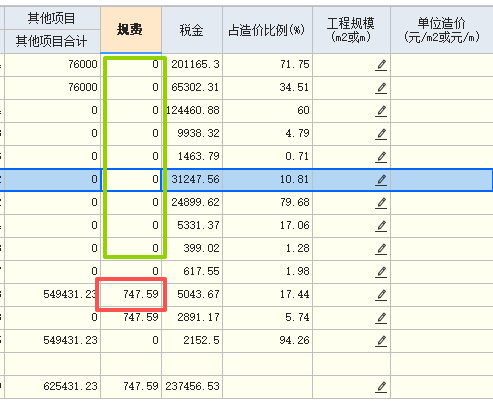The image size is (493, 402).
Task: Click percentage value 5.74
Action: point(267,318)
